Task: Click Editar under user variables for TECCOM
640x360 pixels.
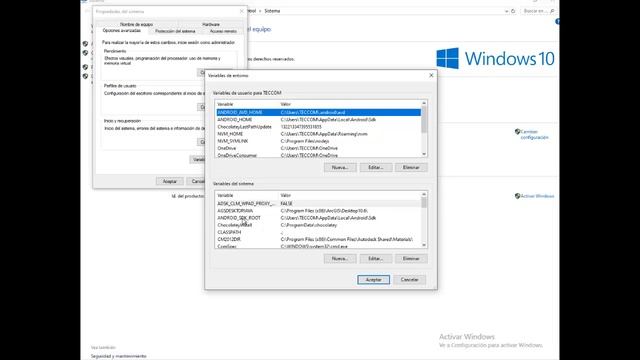Action: pos(376,167)
